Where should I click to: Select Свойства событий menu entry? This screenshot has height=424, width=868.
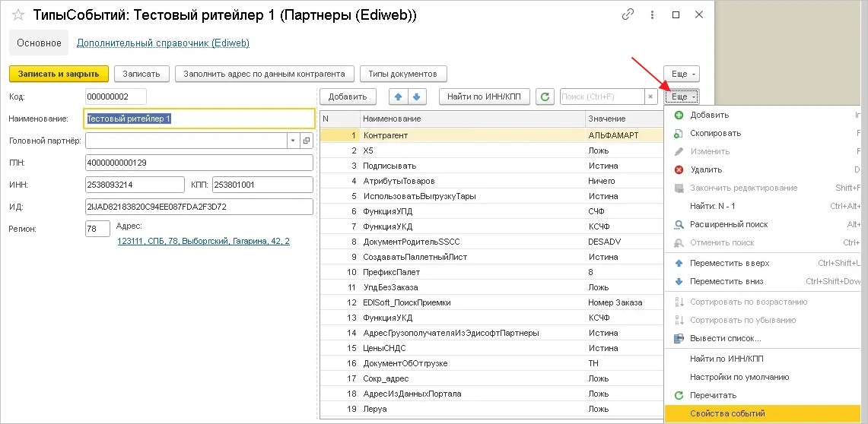tap(727, 414)
